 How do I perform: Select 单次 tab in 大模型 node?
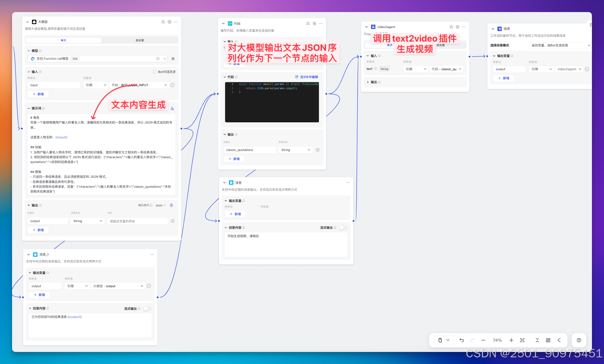pos(63,40)
